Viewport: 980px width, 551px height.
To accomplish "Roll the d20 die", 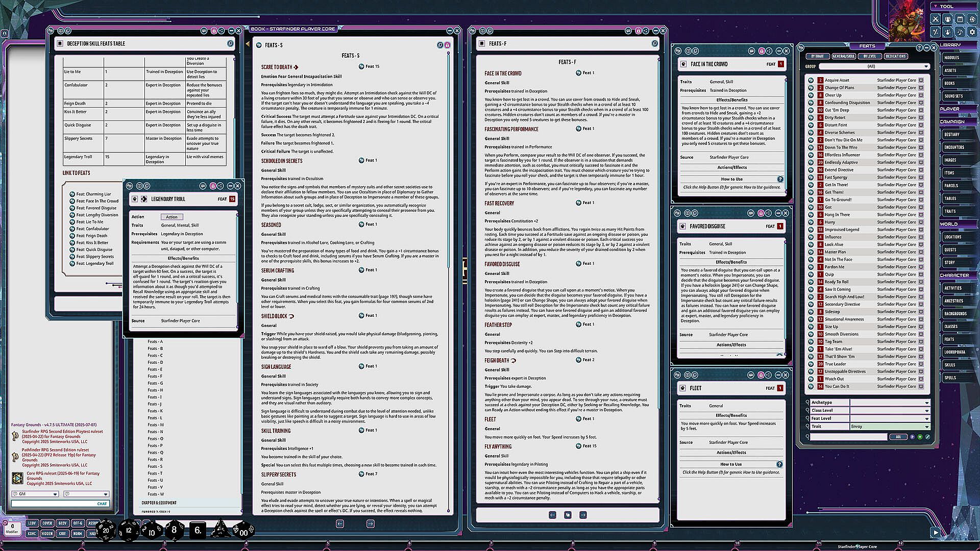I will tap(106, 530).
